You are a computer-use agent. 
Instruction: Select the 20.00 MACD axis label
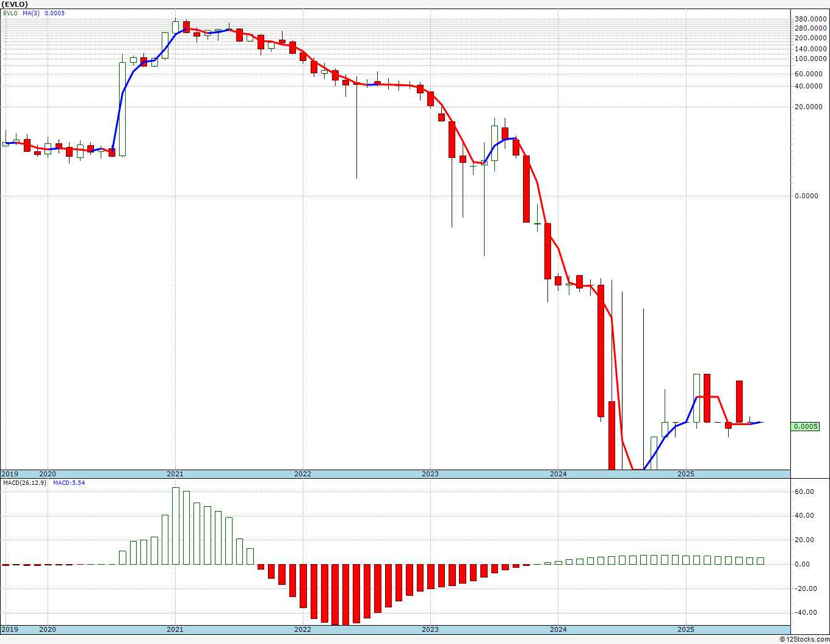tap(804, 540)
